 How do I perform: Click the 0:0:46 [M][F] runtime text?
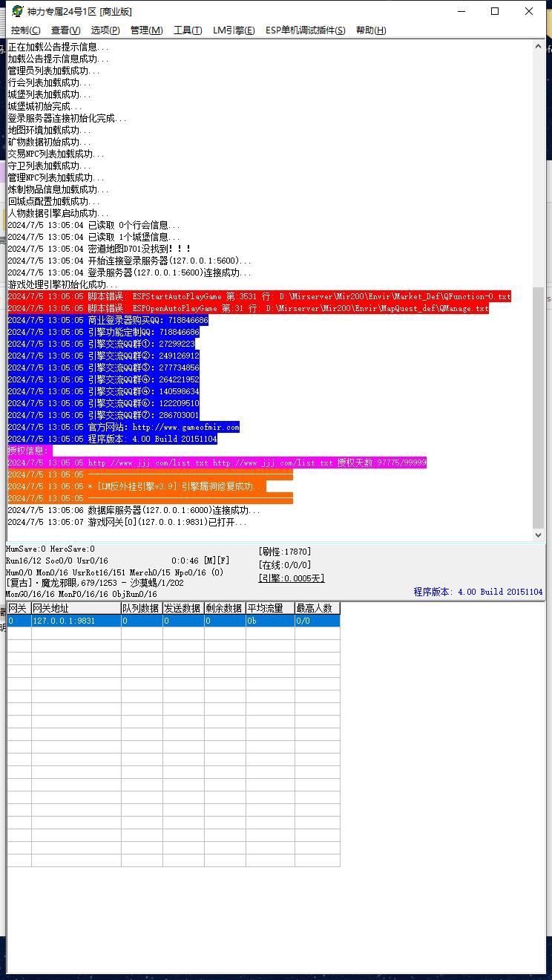(x=200, y=561)
